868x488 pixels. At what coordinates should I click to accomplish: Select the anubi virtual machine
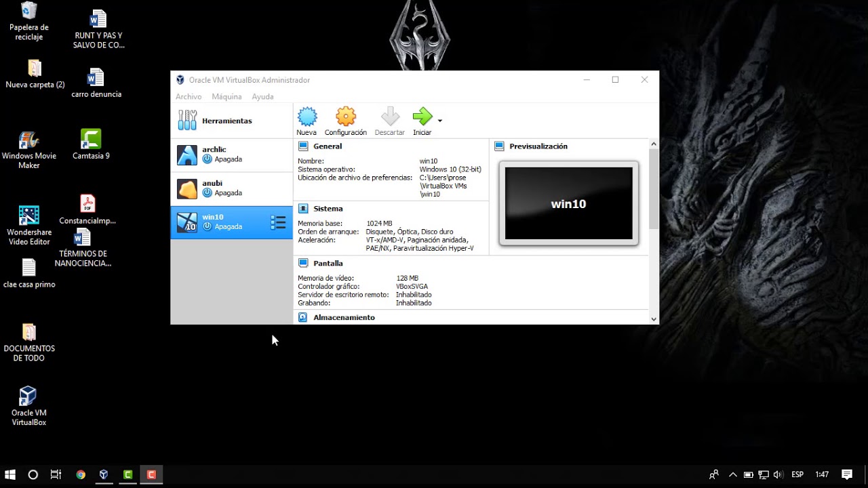pos(232,188)
